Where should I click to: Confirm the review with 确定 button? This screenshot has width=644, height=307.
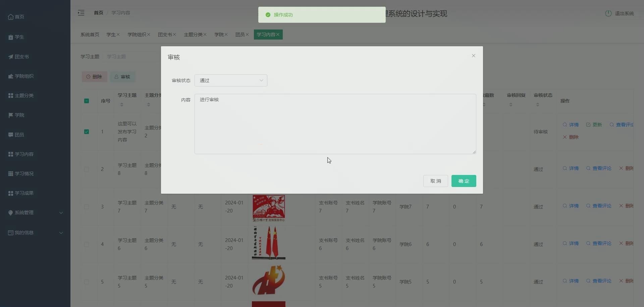pos(464,181)
